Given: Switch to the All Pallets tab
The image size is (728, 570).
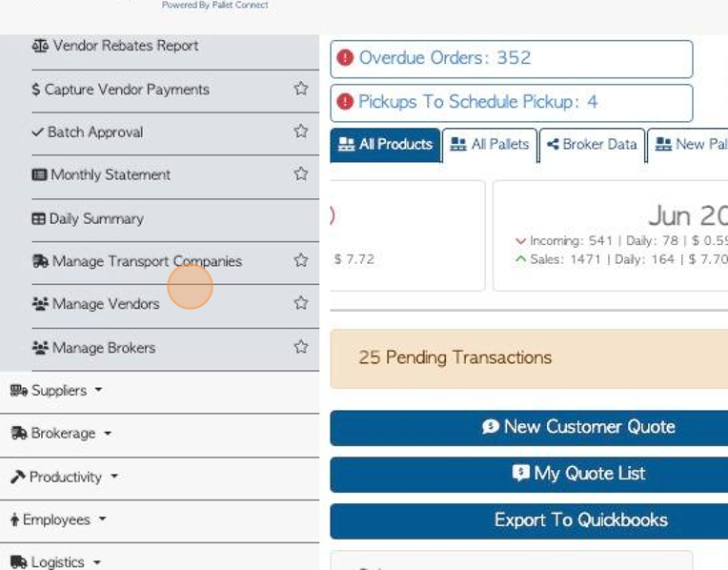Looking at the screenshot, I should click(490, 145).
